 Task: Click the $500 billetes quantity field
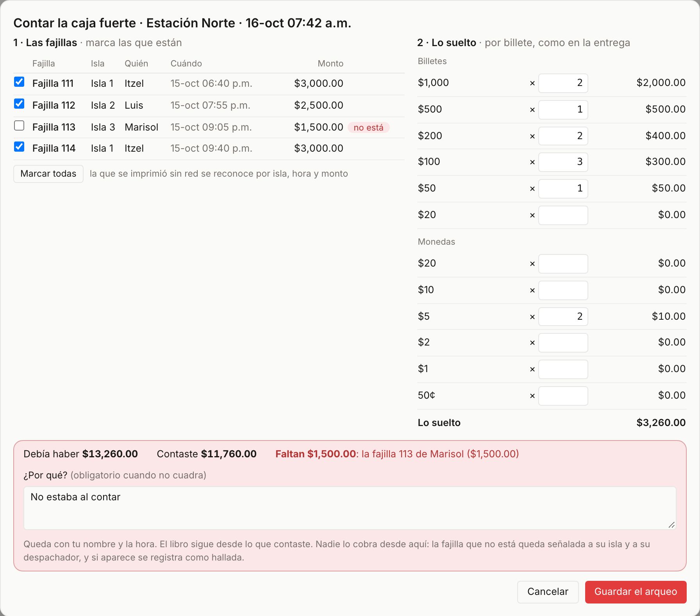(x=563, y=109)
